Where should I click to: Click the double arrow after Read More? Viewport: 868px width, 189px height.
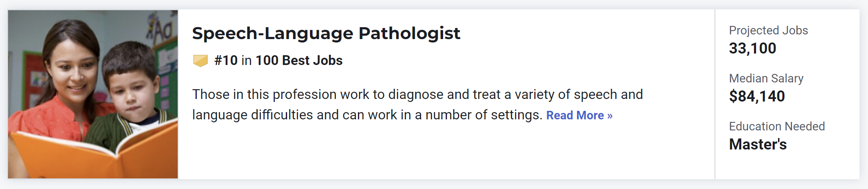pyautogui.click(x=610, y=116)
